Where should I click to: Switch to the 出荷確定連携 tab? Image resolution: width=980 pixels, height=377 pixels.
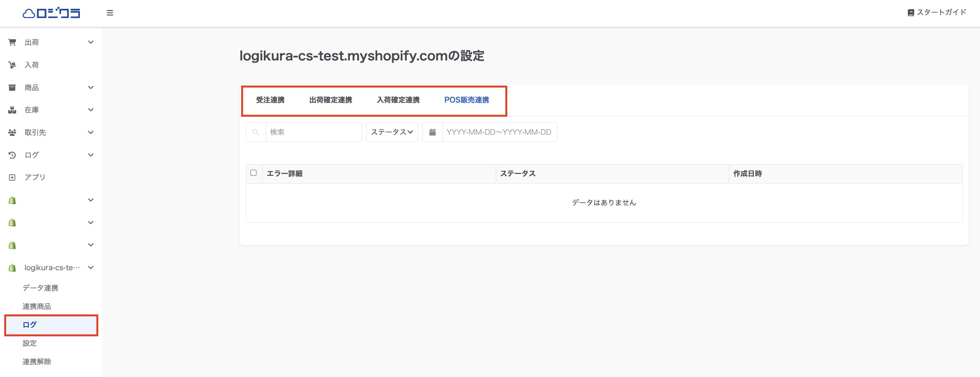coord(331,100)
